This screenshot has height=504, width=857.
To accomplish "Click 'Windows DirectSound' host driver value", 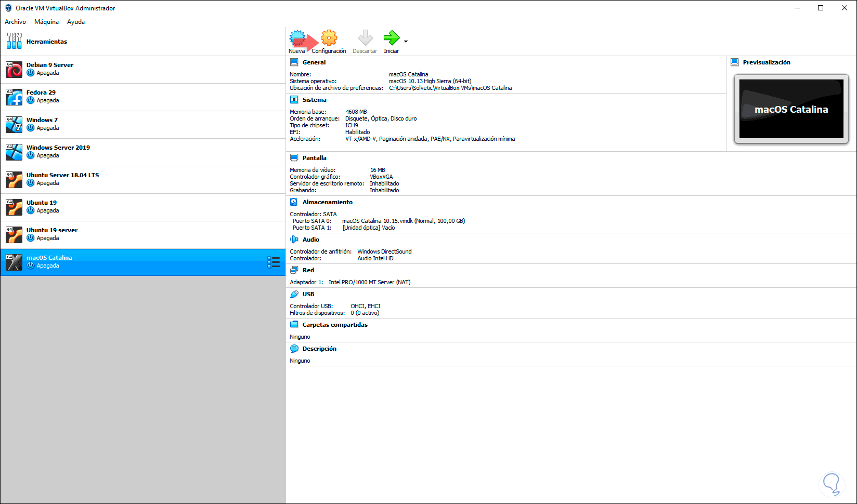I will [384, 251].
